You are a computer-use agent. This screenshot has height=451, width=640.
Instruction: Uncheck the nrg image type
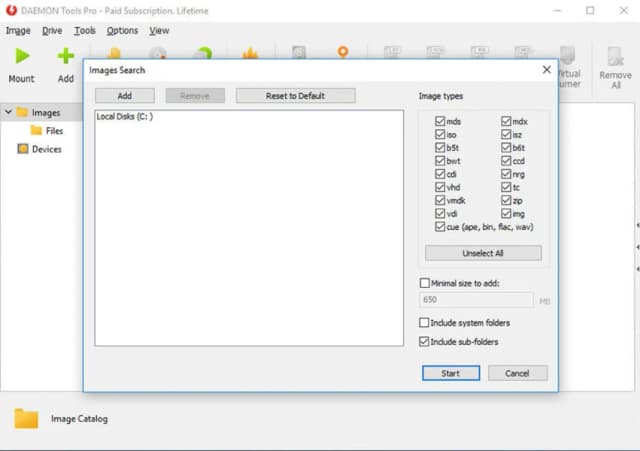506,174
